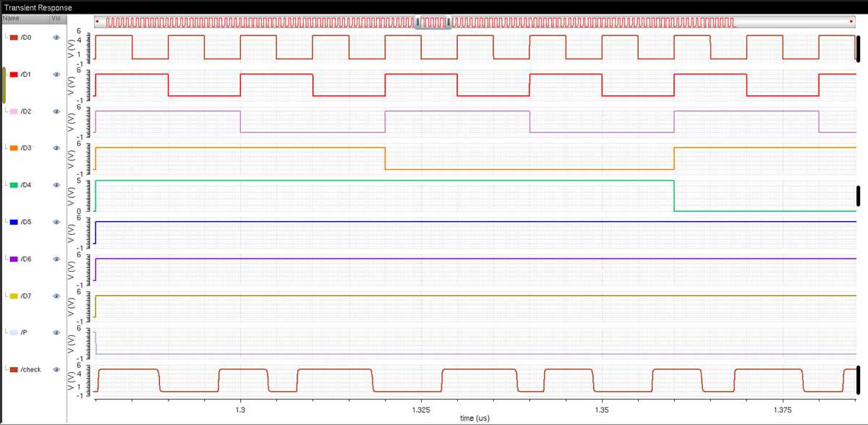Select the /P signal name
Screen dimensions: 868x425
pos(24,332)
